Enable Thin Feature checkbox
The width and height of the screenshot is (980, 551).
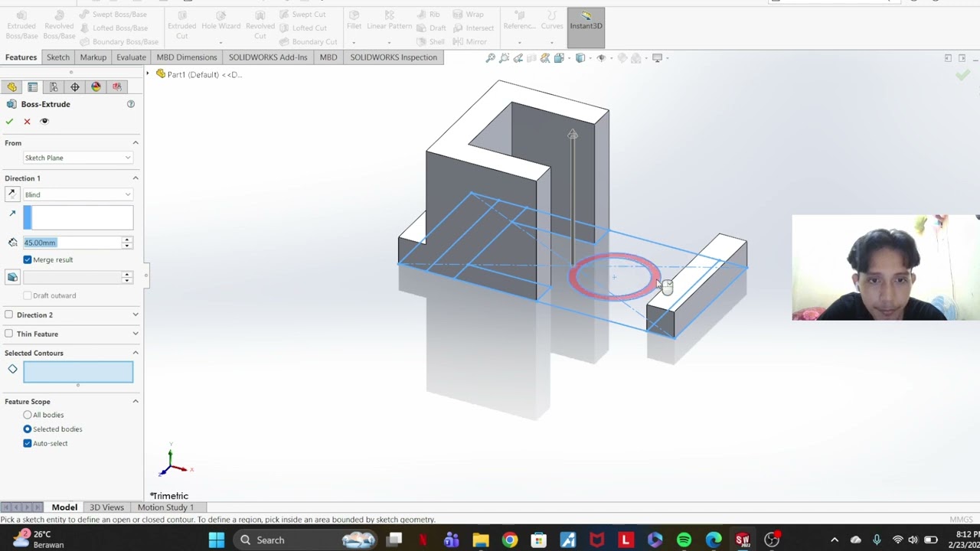(x=9, y=334)
